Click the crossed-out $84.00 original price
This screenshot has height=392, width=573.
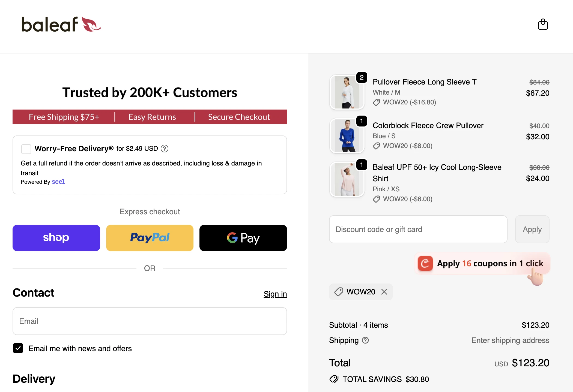point(539,82)
